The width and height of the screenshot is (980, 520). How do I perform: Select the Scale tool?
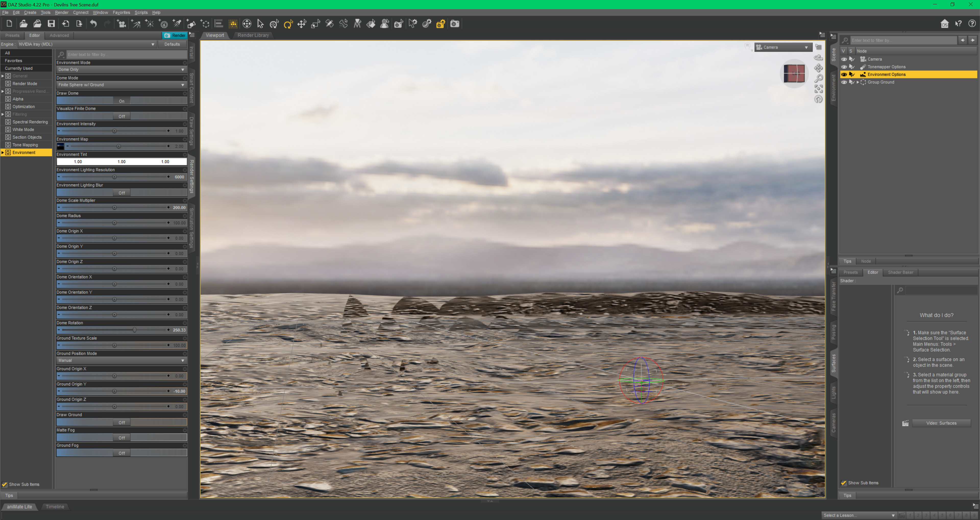click(x=315, y=24)
